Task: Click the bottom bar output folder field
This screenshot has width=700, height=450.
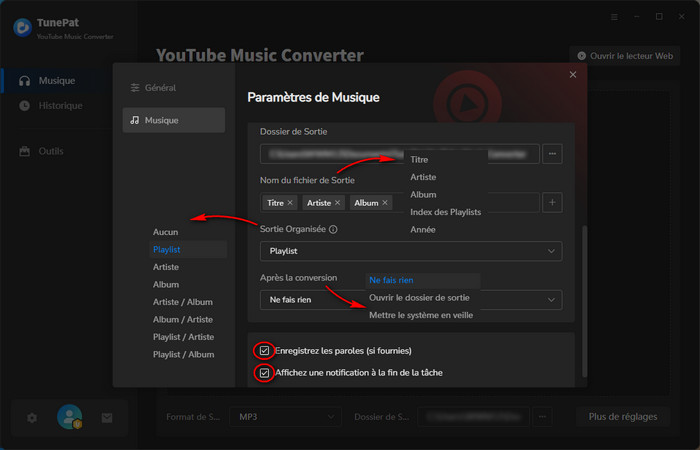Action: click(x=473, y=417)
